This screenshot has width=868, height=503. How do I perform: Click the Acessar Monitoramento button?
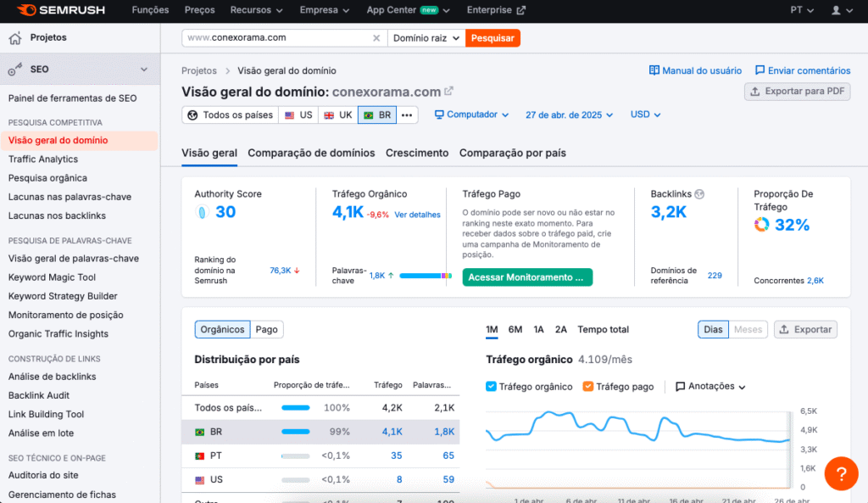527,277
